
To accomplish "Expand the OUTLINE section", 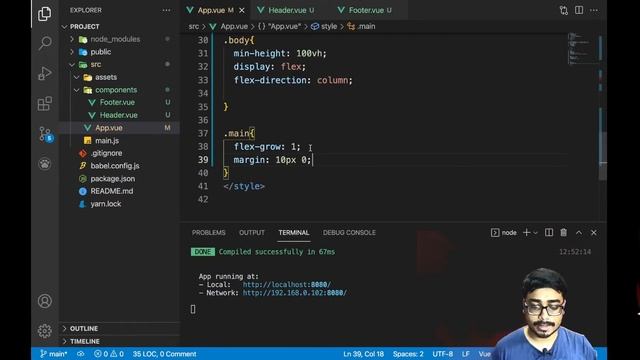I will click(84, 329).
